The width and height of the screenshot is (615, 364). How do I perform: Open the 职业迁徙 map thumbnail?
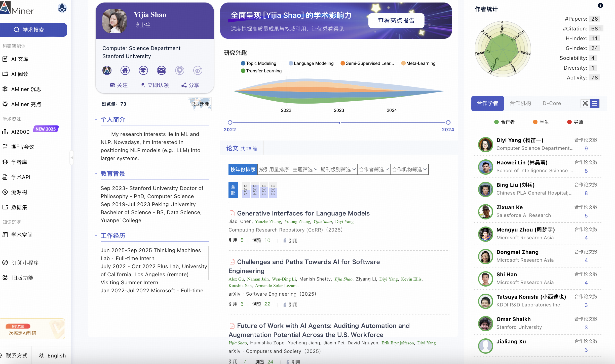click(x=200, y=104)
